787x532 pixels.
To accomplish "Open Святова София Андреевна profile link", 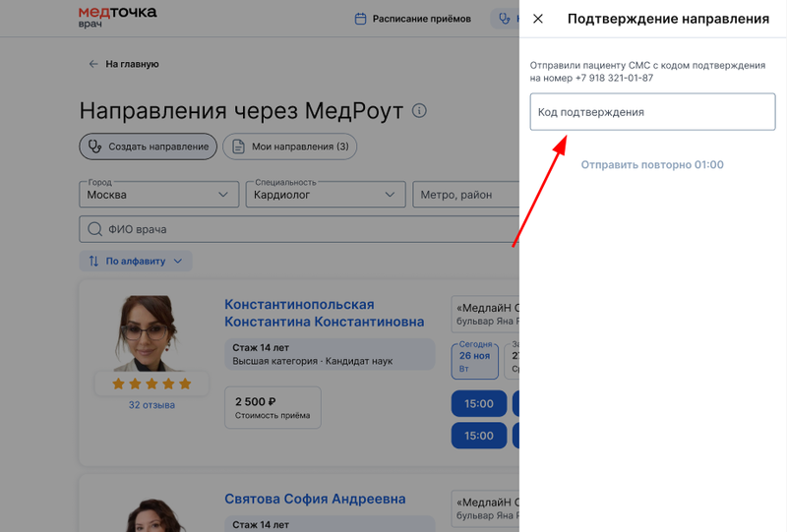I will [315, 499].
